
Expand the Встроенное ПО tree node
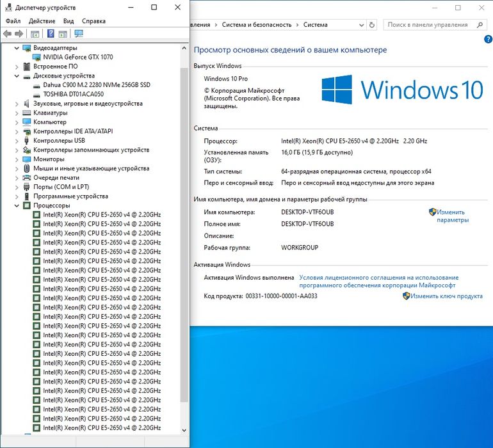tap(17, 67)
